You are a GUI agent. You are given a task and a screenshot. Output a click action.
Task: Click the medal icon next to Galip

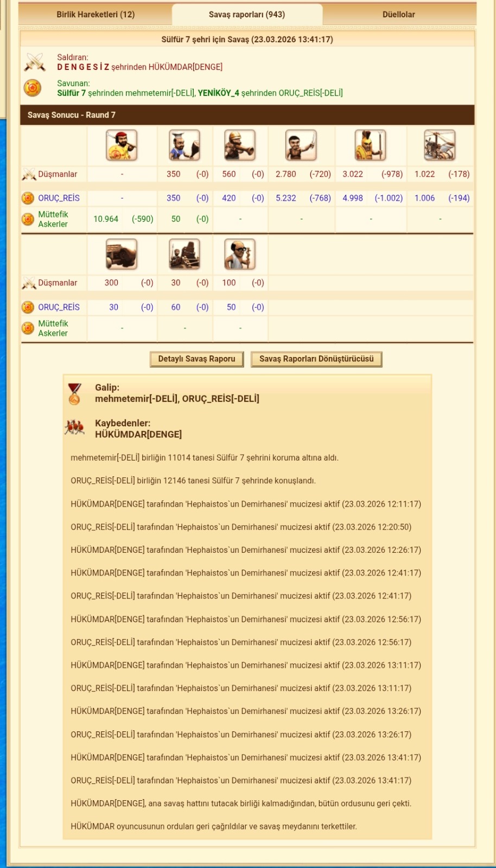74,394
